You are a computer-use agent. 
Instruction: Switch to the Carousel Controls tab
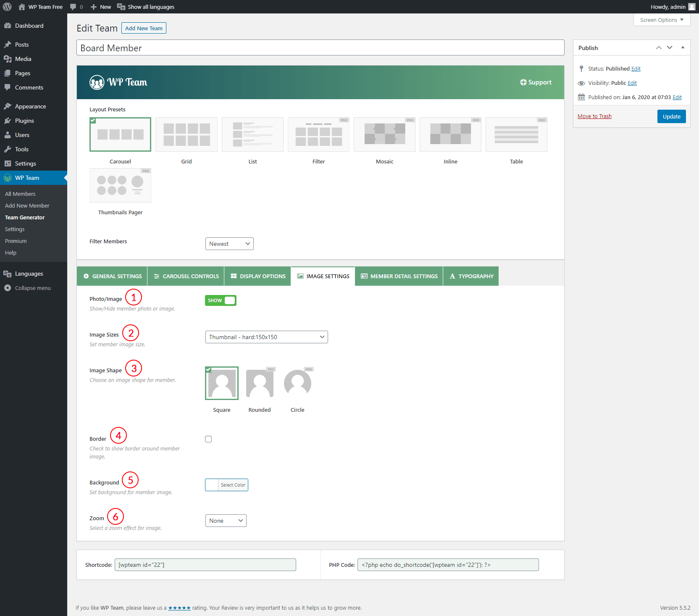(186, 276)
